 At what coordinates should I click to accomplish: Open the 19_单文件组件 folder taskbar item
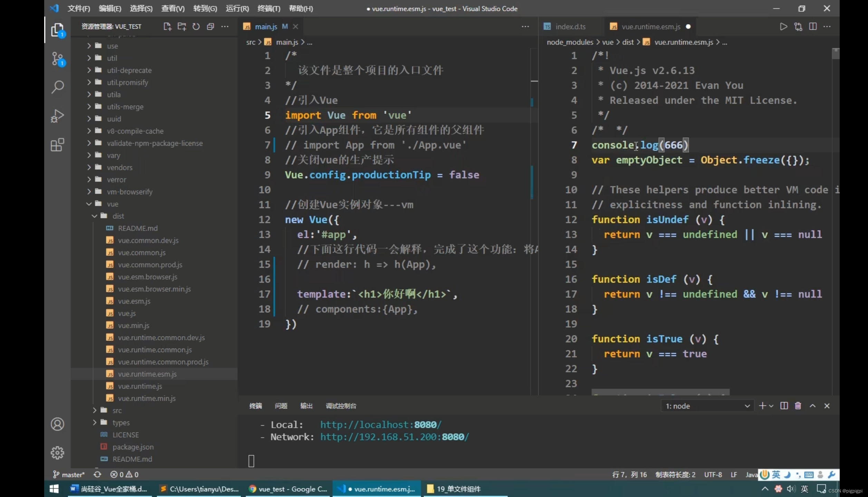click(465, 489)
